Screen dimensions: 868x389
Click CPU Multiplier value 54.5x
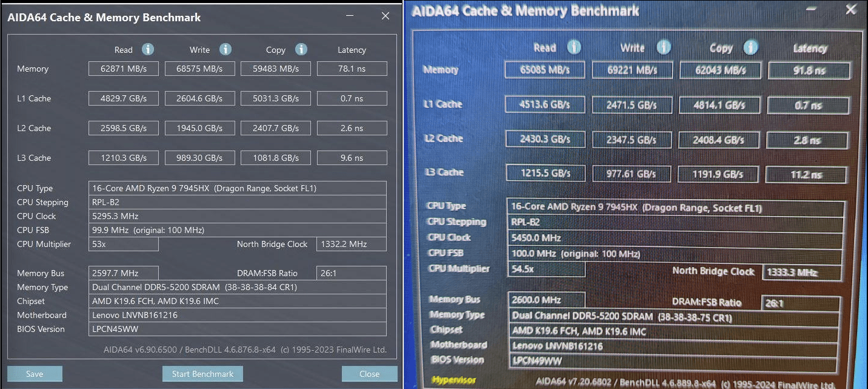pyautogui.click(x=546, y=268)
